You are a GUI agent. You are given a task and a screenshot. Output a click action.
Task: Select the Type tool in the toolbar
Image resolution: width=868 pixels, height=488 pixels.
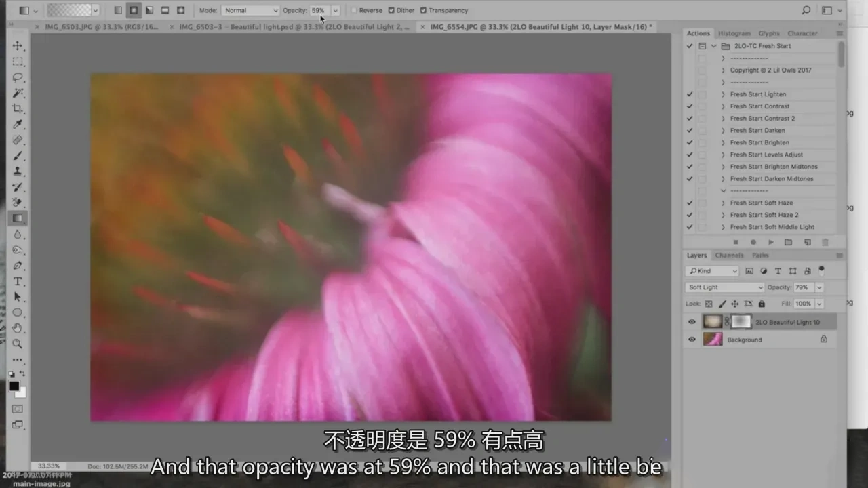click(x=18, y=281)
